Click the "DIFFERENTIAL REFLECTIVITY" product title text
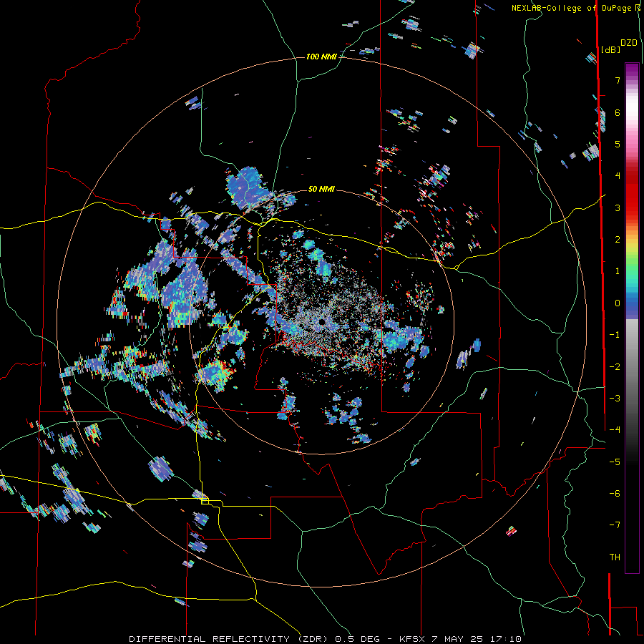The image size is (644, 644). click(209, 639)
